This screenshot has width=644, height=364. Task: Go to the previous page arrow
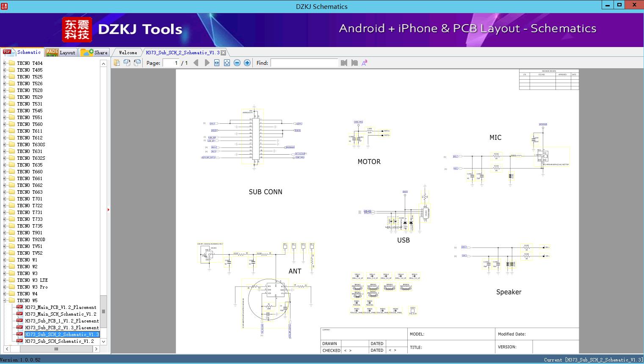coord(196,63)
